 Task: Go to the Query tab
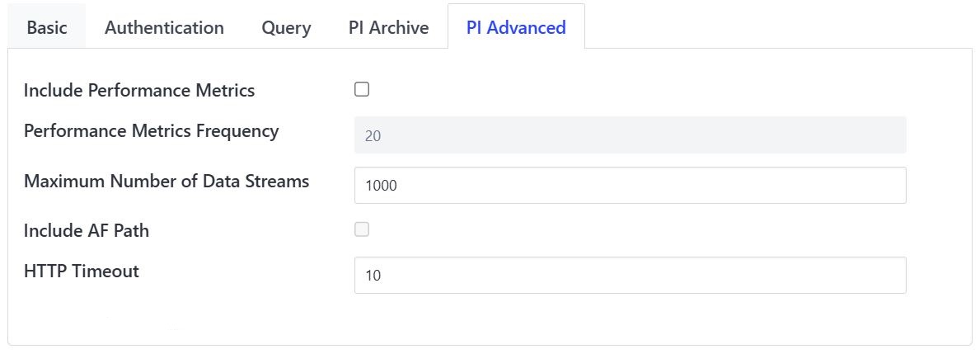coord(286,27)
